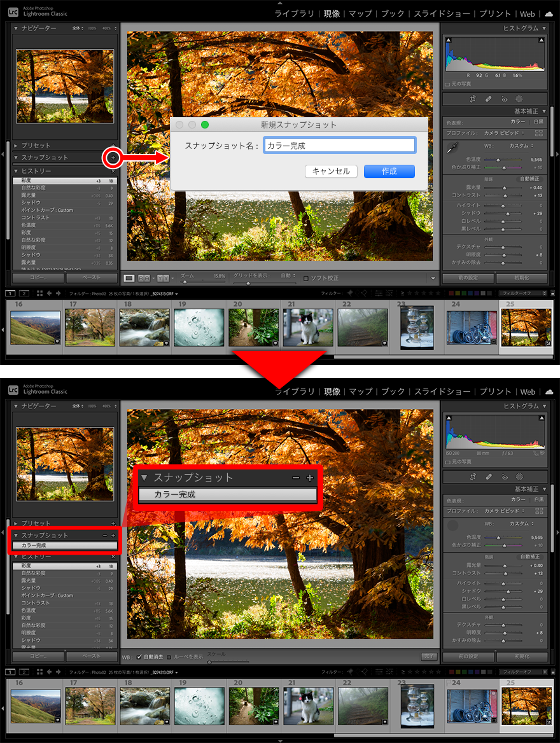Click the small minus button in left panel Snapshots header
560x743 pixels.
[105, 536]
